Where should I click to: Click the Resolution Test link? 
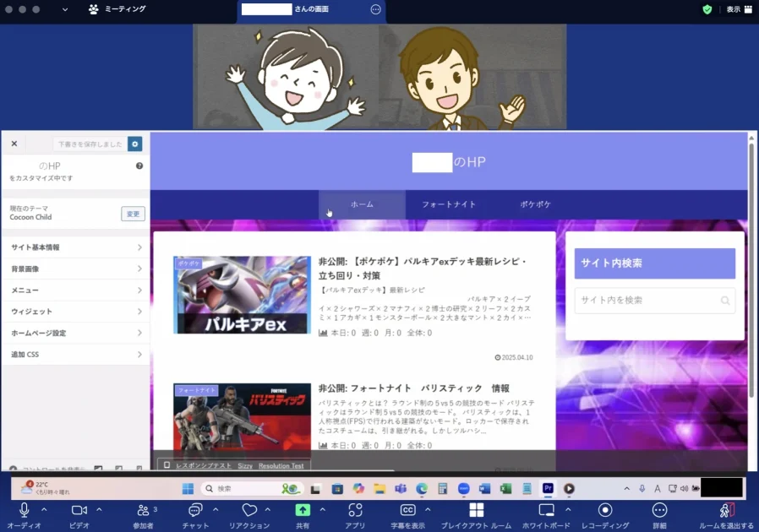(281, 466)
